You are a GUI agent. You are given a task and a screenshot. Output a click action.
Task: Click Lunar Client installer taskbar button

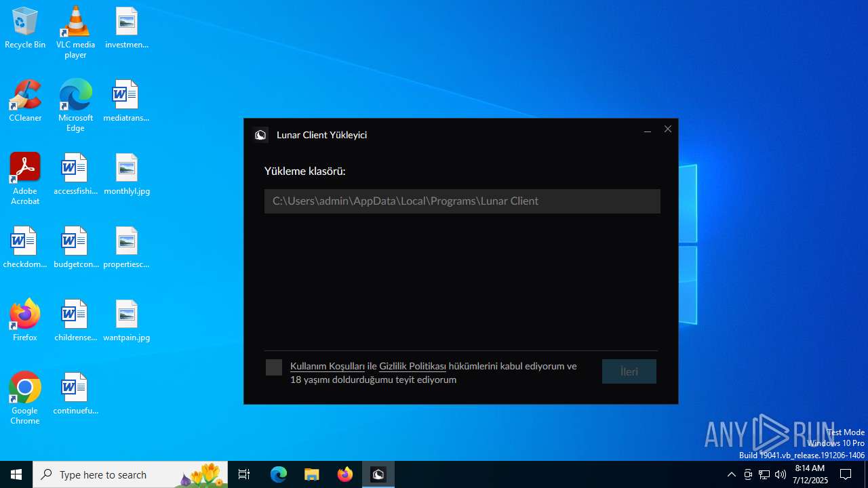tap(378, 474)
